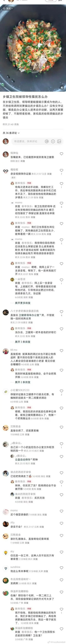
Task: Open 钱神仙's profile avatar
Action: 6,154
